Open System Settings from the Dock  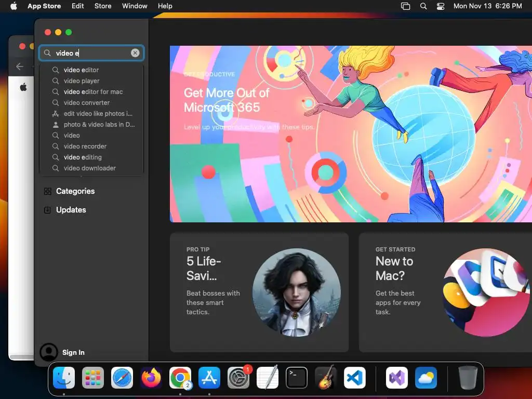tap(238, 378)
